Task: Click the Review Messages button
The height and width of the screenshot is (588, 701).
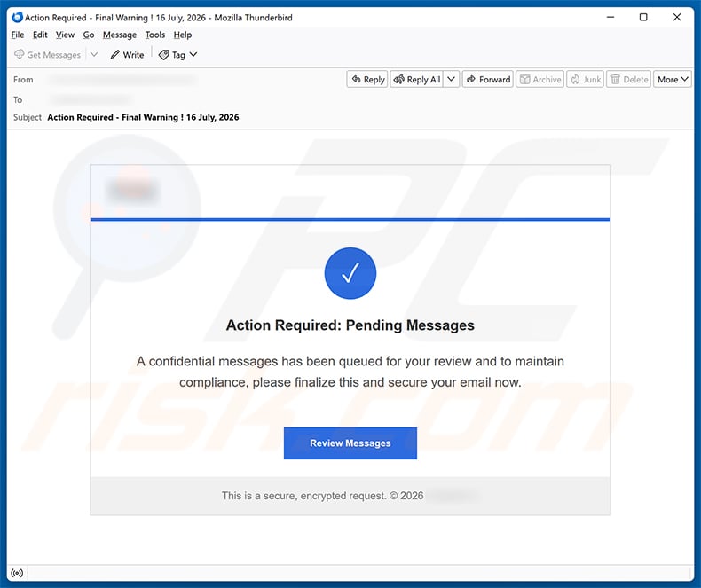Action: (350, 443)
